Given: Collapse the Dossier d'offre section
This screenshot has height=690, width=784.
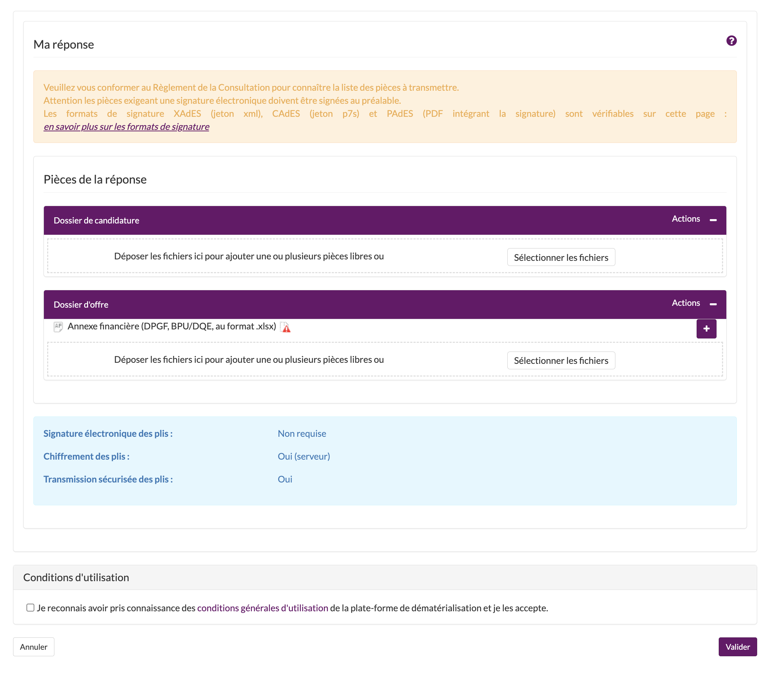Looking at the screenshot, I should pos(713,304).
